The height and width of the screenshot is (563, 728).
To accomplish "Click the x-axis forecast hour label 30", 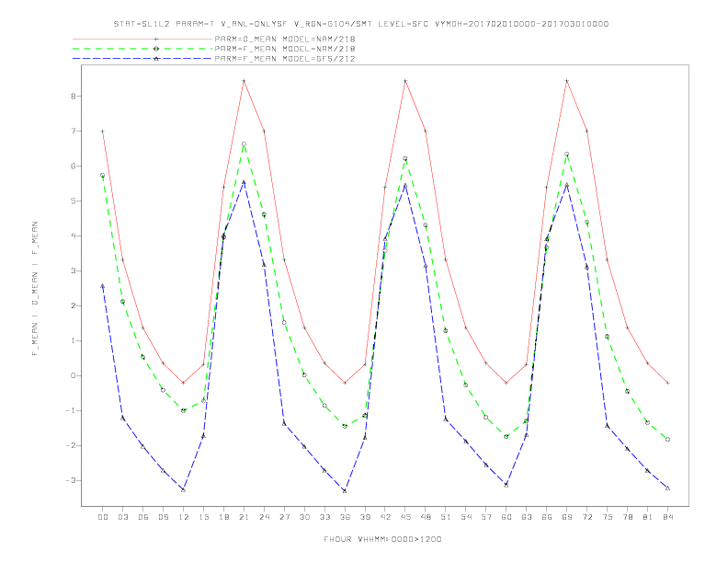I will [x=304, y=517].
